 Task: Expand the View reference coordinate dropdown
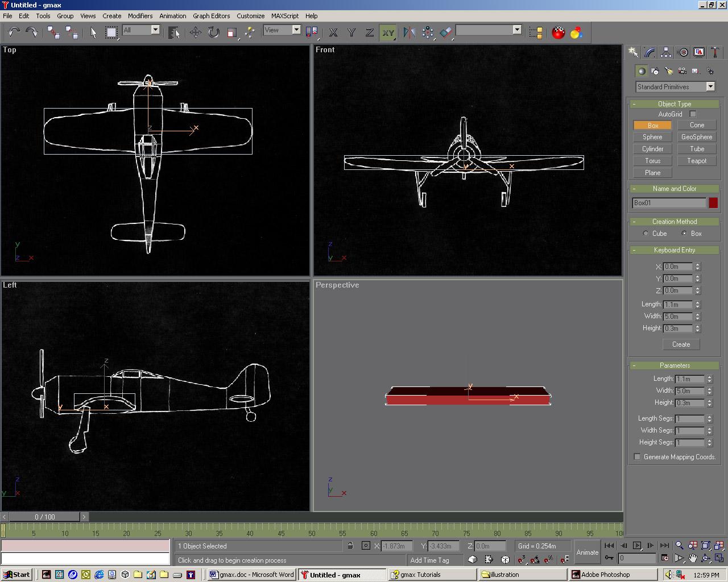tap(296, 30)
